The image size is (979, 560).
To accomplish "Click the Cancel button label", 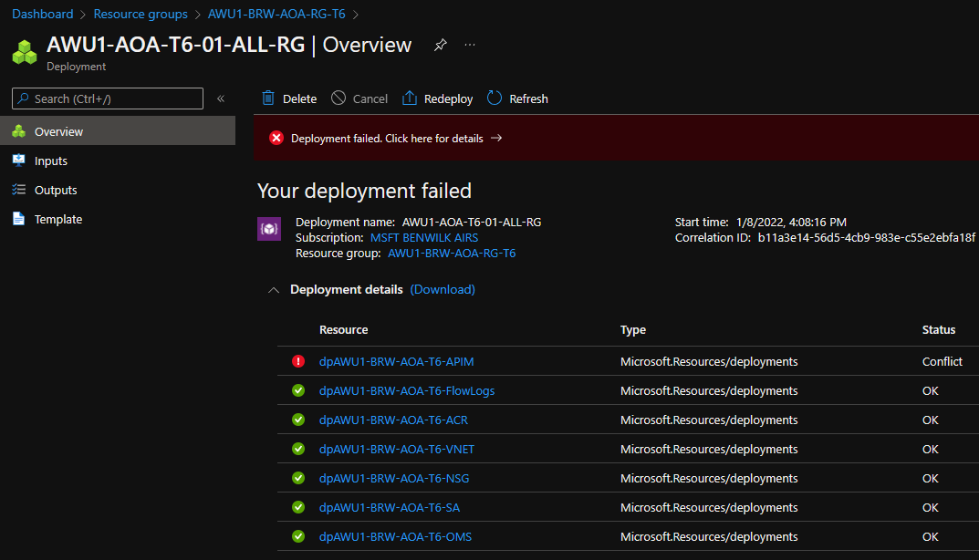I will click(370, 99).
